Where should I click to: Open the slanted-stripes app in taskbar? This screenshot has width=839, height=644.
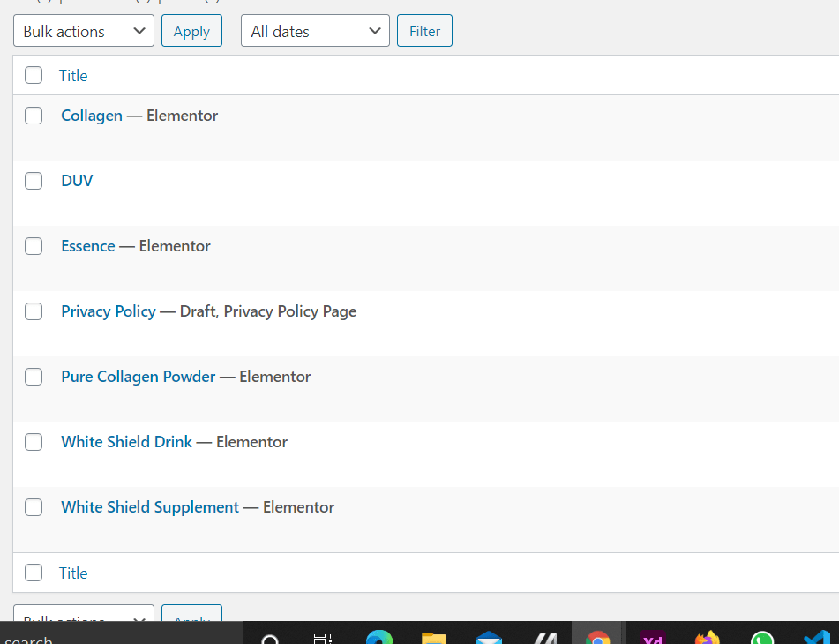coord(543,638)
